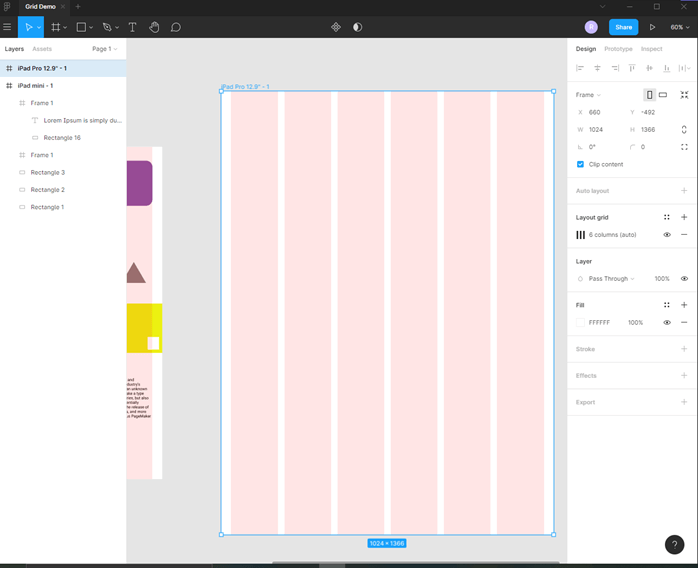Toggle visibility of 6 columns grid
Viewport: 698px width, 568px height.
tap(667, 235)
